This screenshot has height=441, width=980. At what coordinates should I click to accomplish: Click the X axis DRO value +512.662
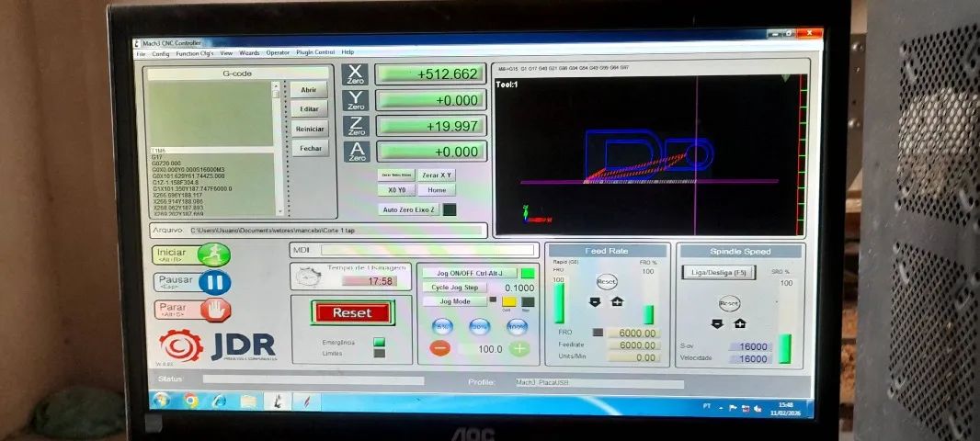(430, 74)
